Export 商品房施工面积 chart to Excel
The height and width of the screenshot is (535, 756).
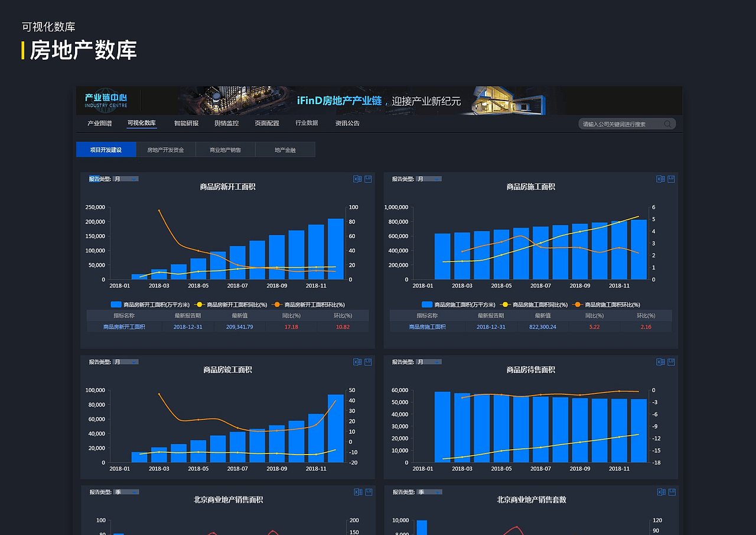(660, 179)
